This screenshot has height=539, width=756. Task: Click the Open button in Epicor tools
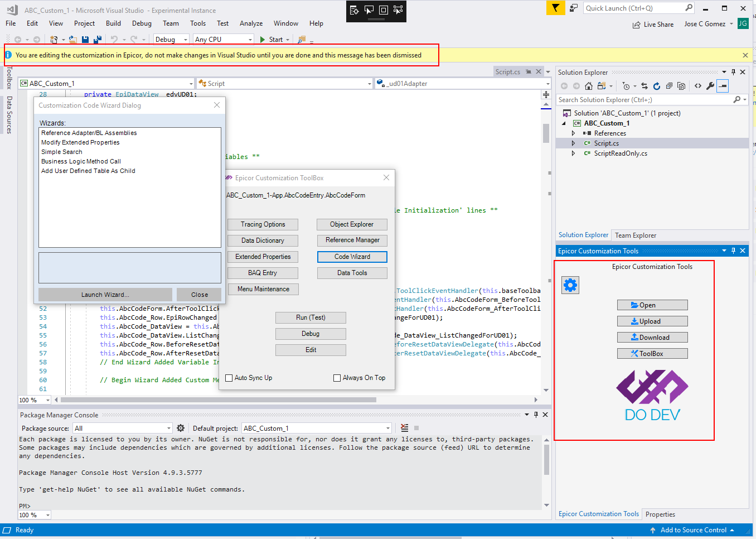[652, 305]
